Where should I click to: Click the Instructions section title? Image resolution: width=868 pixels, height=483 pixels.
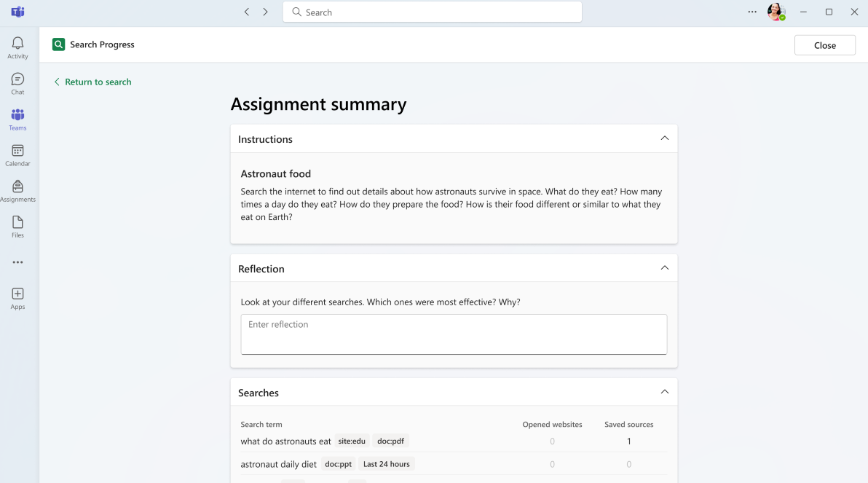265,139
